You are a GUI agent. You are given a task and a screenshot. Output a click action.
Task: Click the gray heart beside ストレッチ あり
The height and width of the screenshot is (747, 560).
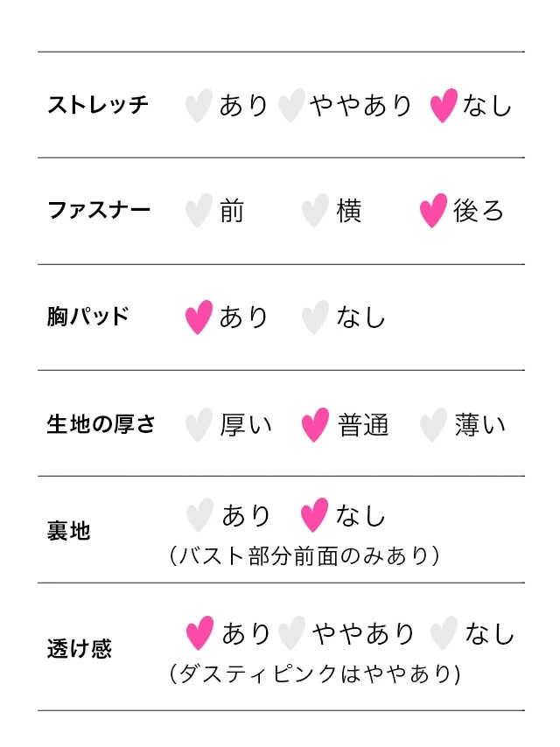pyautogui.click(x=199, y=106)
